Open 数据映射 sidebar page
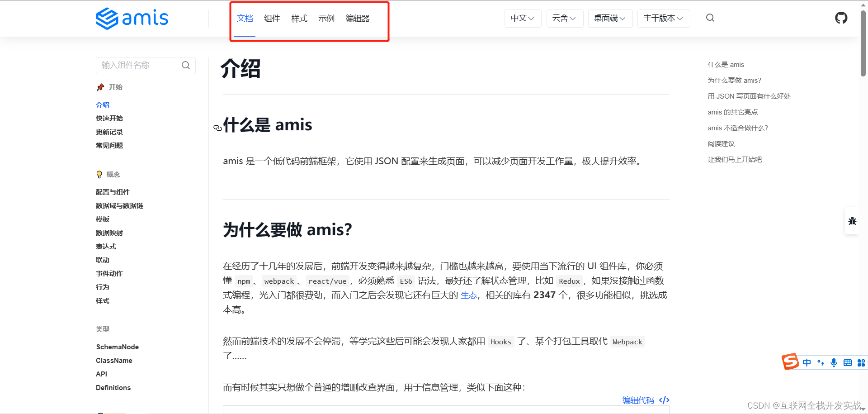 tap(109, 233)
